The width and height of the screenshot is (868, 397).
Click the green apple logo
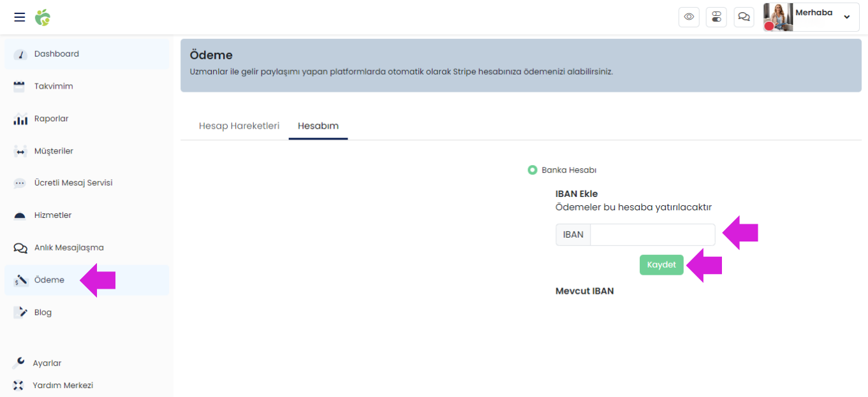tap(43, 17)
